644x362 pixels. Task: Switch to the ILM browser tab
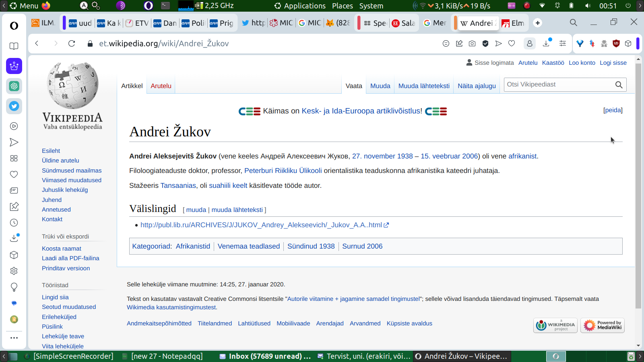43,23
